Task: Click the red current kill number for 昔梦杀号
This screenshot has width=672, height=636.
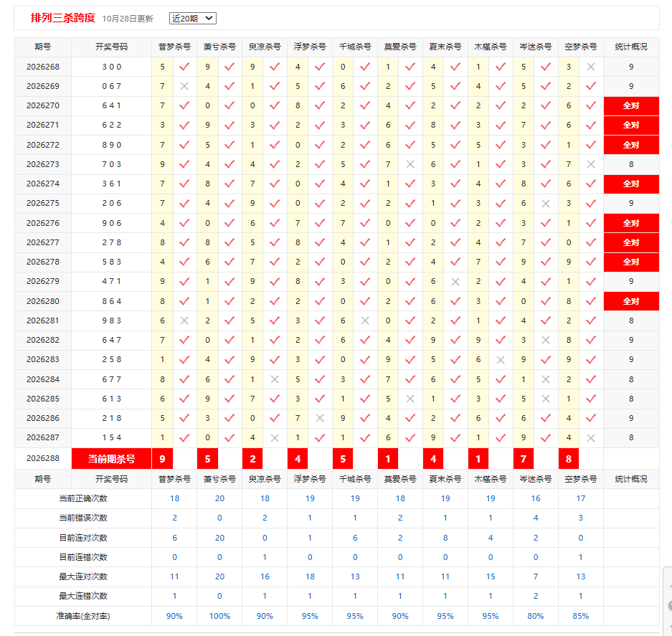Action: [162, 459]
